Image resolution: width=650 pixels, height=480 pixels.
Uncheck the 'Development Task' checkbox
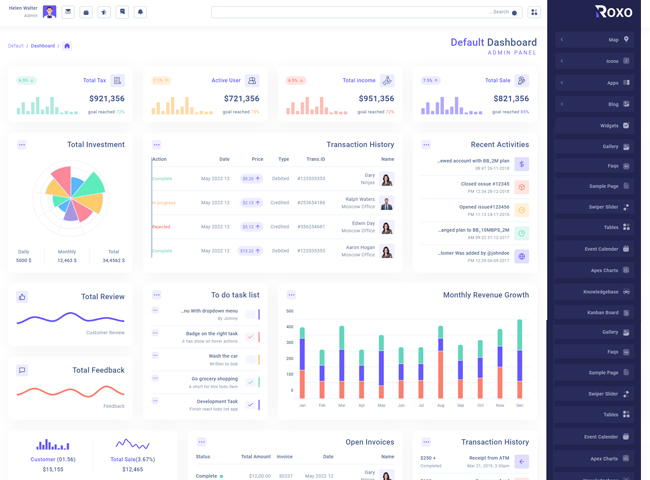250,405
